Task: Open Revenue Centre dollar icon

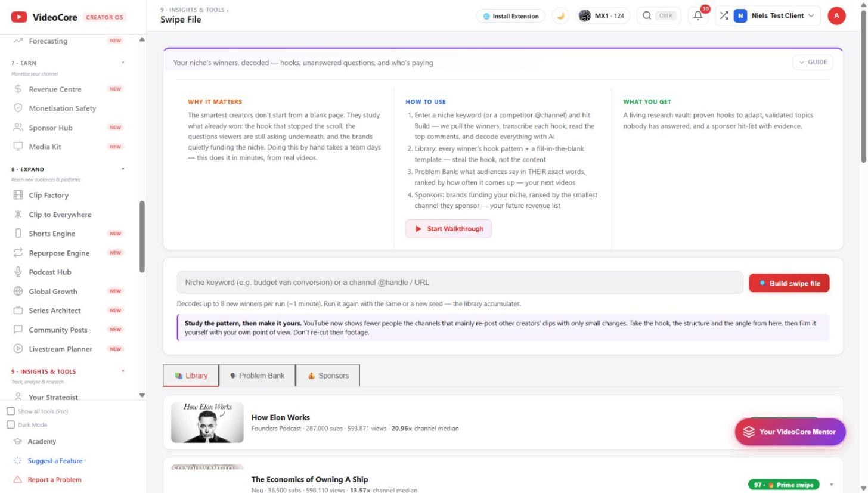Action: click(18, 89)
